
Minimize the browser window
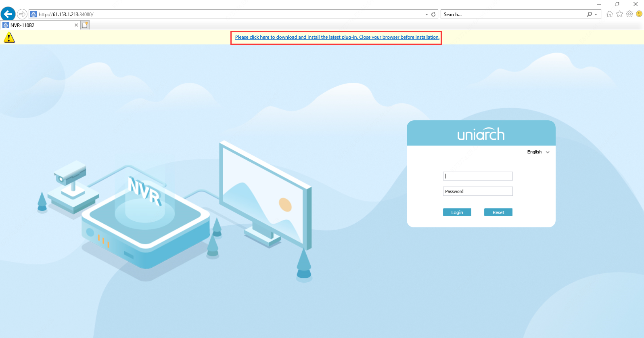tap(599, 4)
